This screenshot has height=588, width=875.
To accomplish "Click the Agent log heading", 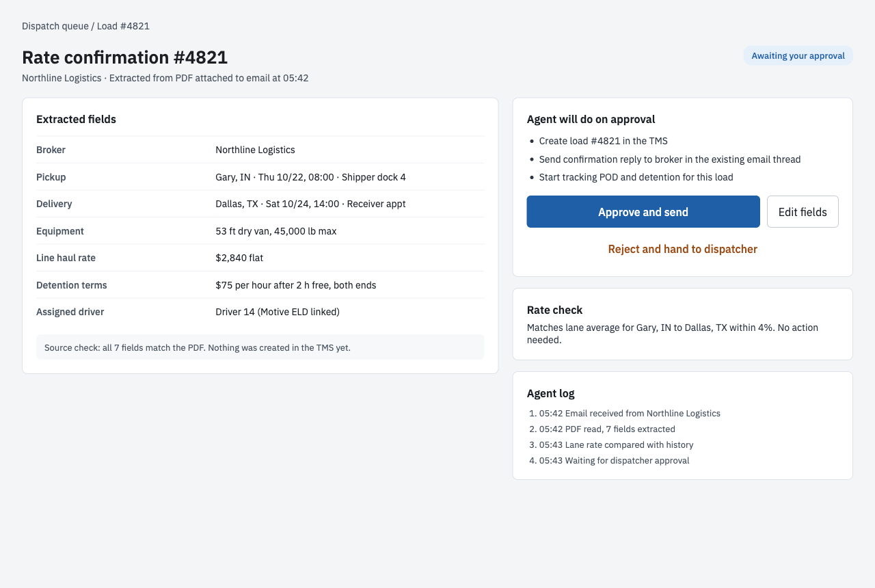I will pos(550,393).
